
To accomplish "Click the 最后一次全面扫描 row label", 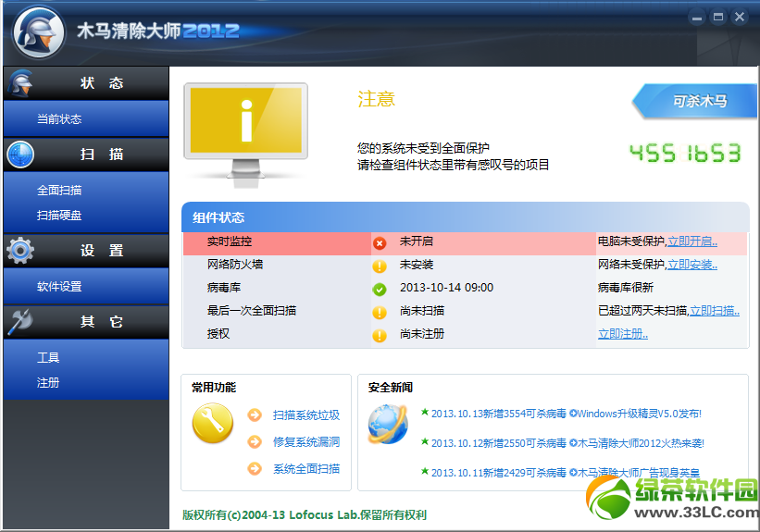I will [252, 311].
